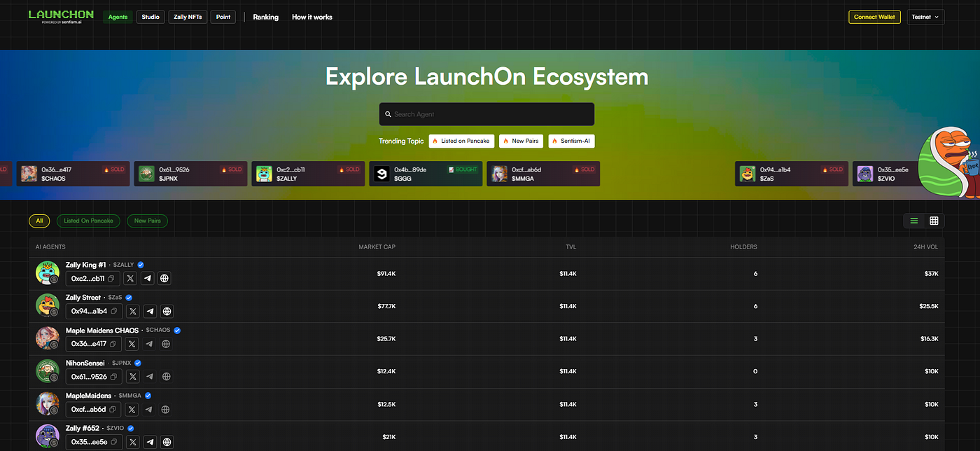This screenshot has width=980, height=451.
Task: Sort by MARKET CAP column header
Action: tap(377, 247)
